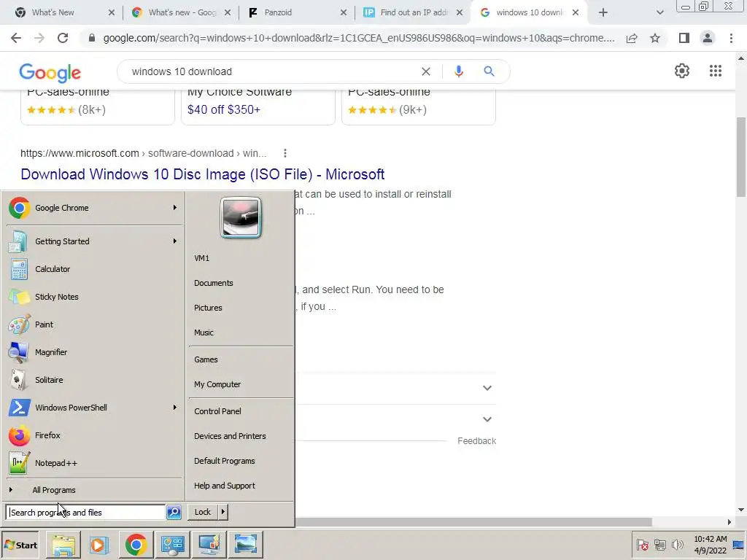Launch Calculator from Start menu
Image resolution: width=747 pixels, height=560 pixels.
(94, 269)
